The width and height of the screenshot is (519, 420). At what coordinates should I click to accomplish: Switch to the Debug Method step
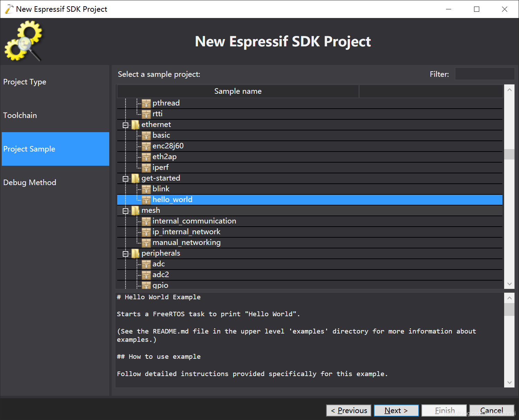(x=30, y=182)
